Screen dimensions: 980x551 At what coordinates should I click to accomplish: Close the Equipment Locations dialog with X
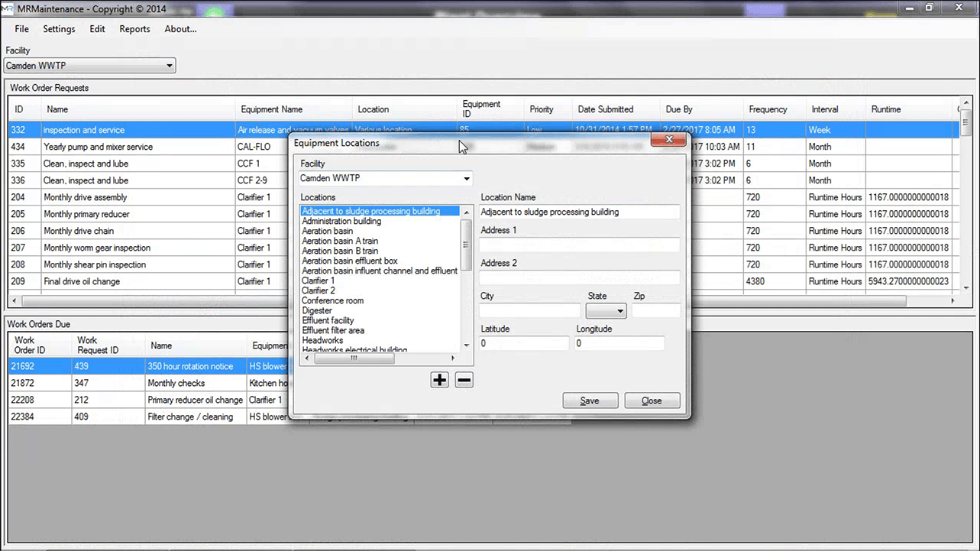click(x=668, y=140)
